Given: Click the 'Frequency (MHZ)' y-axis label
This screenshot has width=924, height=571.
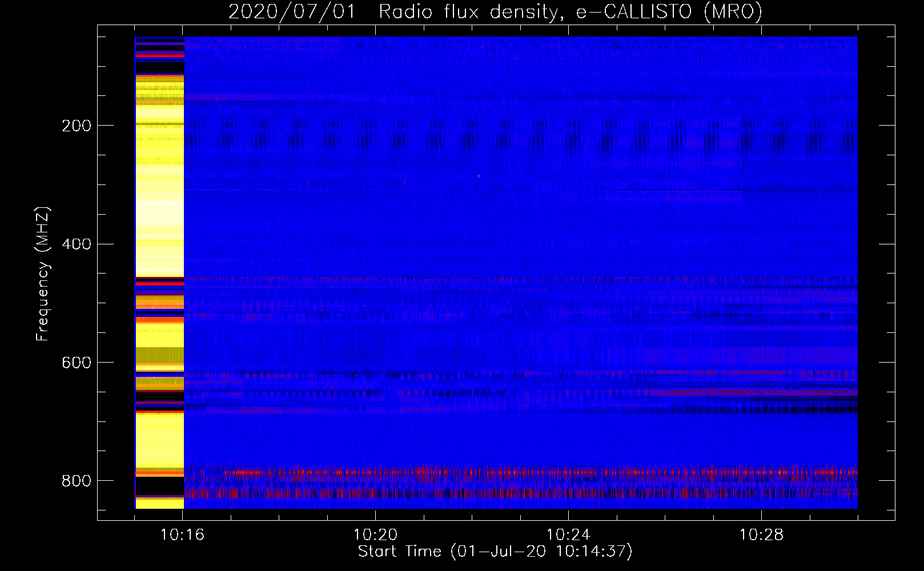Looking at the screenshot, I should tap(43, 274).
